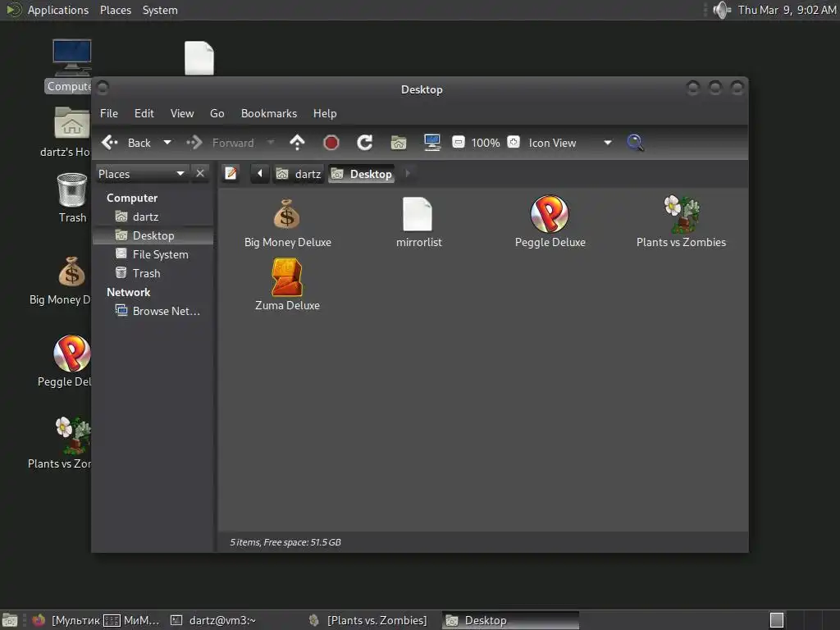Toggle the text location edit button
The width and height of the screenshot is (840, 630).
(231, 174)
